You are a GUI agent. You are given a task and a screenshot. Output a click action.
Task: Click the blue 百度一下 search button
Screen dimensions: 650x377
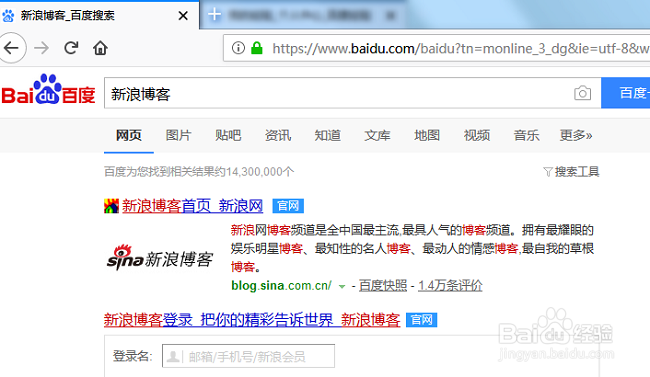(626, 93)
